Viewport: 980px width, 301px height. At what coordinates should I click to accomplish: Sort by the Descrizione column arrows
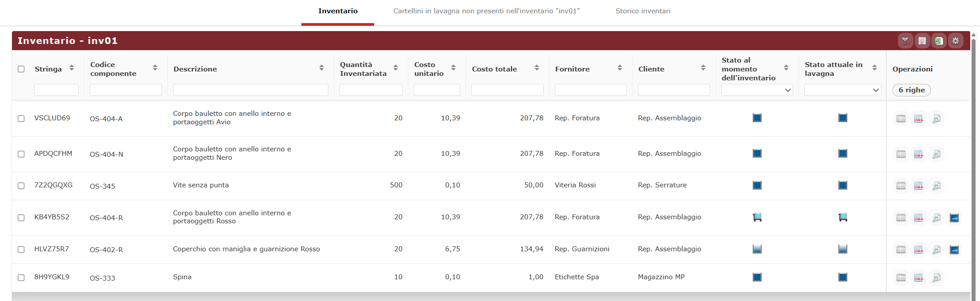click(321, 68)
